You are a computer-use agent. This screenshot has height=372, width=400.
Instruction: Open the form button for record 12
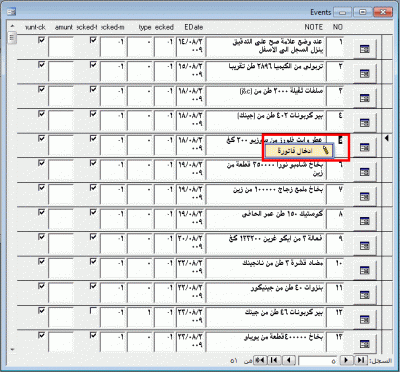point(365,319)
